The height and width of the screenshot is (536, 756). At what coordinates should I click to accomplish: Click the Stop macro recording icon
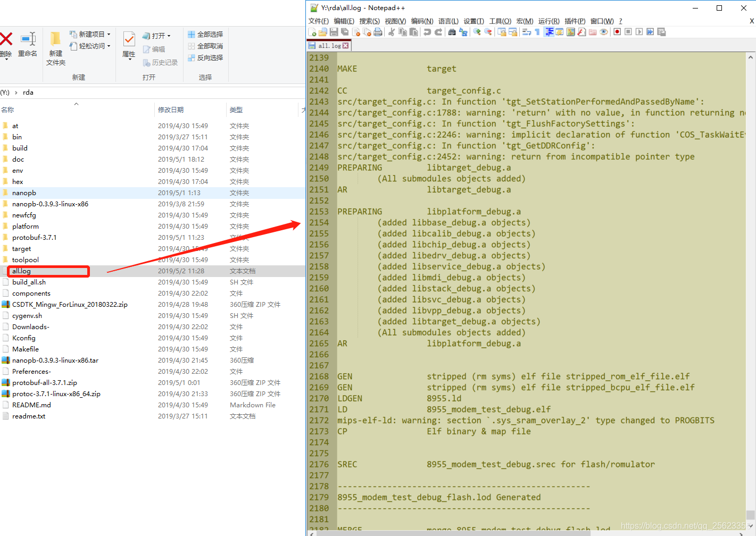(628, 32)
